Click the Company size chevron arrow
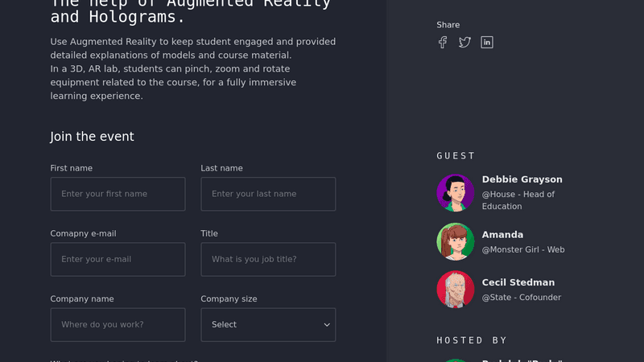The width and height of the screenshot is (644, 362). (x=327, y=325)
